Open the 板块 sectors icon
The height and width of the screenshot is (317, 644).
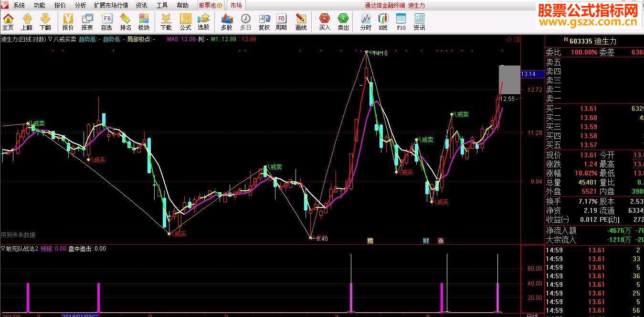click(x=144, y=22)
